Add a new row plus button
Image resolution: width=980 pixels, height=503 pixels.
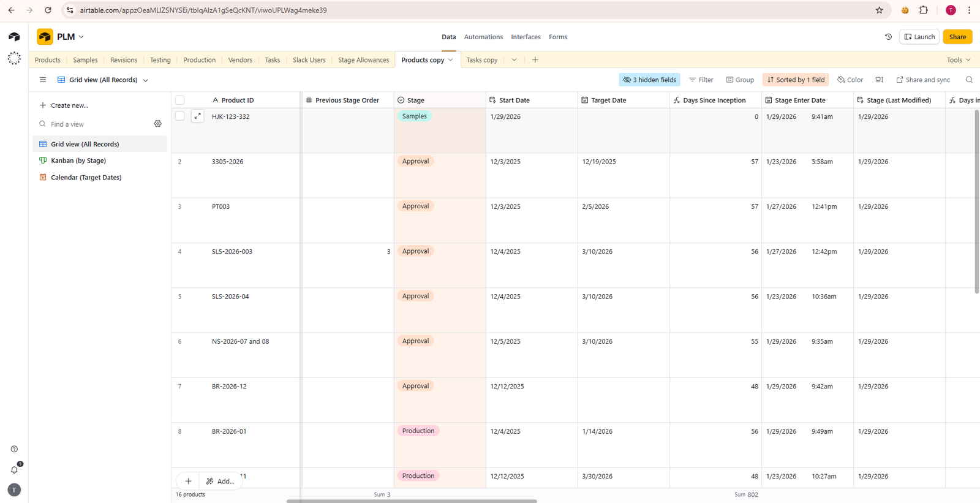(189, 481)
